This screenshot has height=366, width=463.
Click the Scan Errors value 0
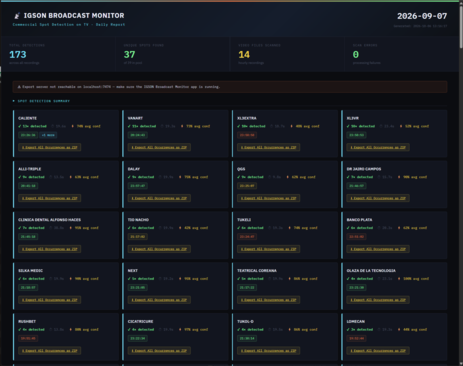[356, 54]
